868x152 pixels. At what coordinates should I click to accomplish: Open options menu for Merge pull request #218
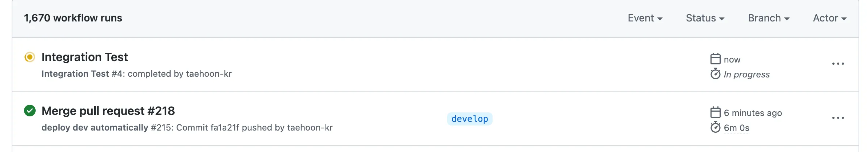coord(838,118)
